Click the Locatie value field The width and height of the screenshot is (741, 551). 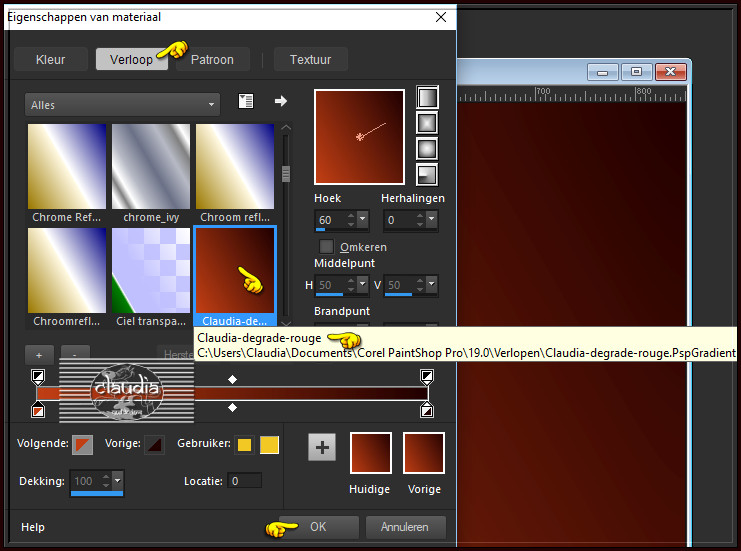(244, 481)
